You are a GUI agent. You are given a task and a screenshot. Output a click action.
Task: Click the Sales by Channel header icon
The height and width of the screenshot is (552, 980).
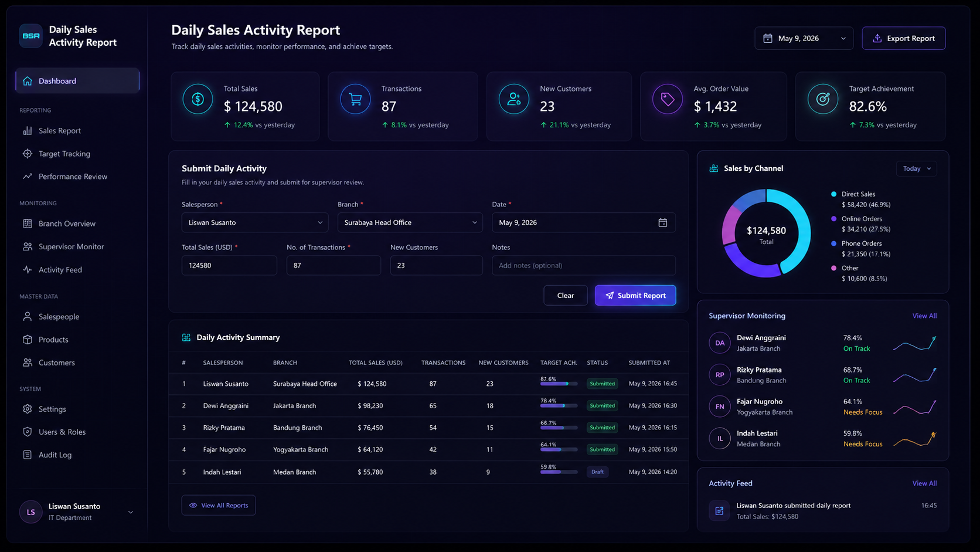pyautogui.click(x=714, y=168)
